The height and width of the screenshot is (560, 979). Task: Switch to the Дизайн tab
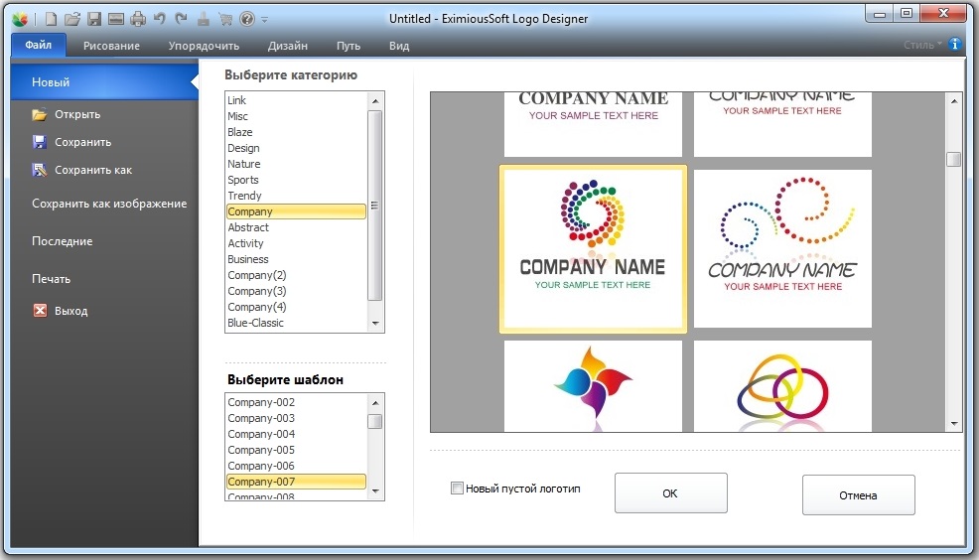point(288,46)
